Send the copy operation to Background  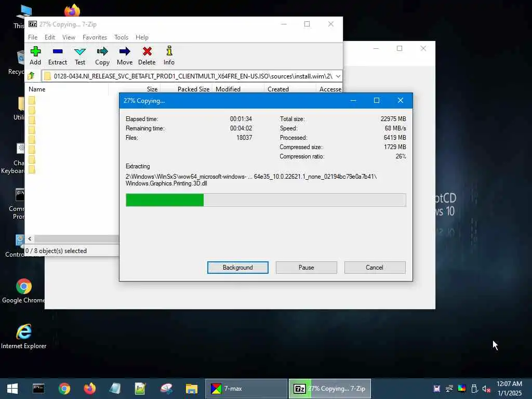click(x=238, y=268)
